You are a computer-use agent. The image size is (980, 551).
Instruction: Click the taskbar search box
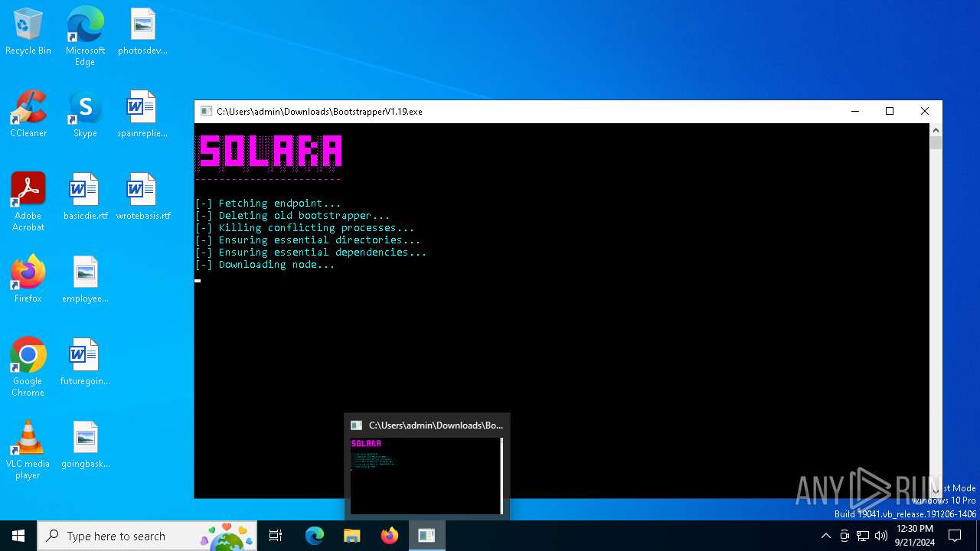click(x=147, y=536)
